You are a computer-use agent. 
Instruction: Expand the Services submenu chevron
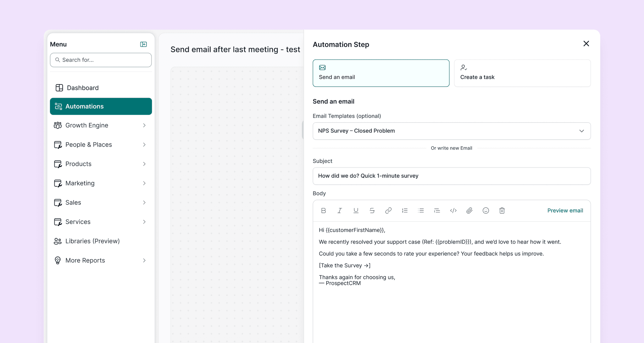tap(144, 222)
